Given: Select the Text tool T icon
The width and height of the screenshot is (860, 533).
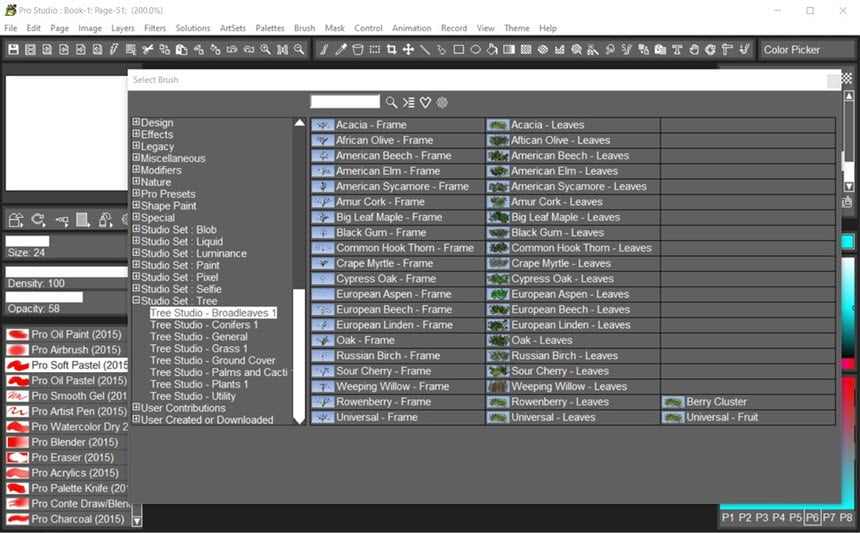Looking at the screenshot, I should [677, 49].
